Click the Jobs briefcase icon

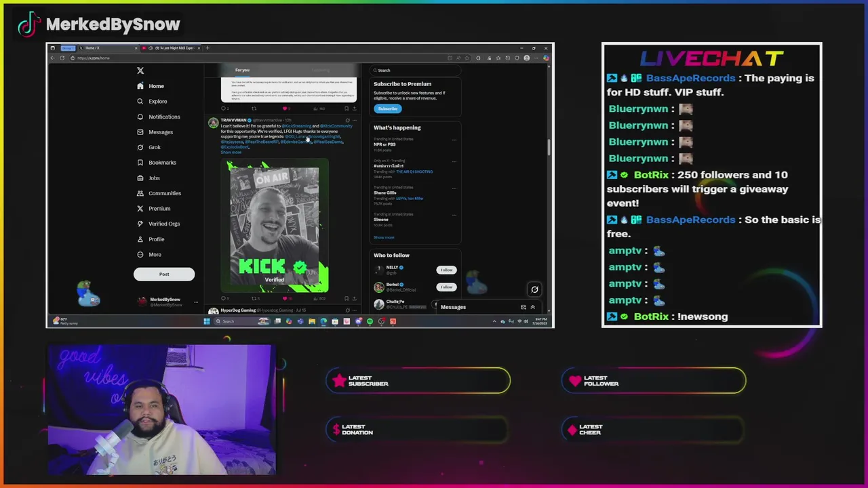[140, 178]
